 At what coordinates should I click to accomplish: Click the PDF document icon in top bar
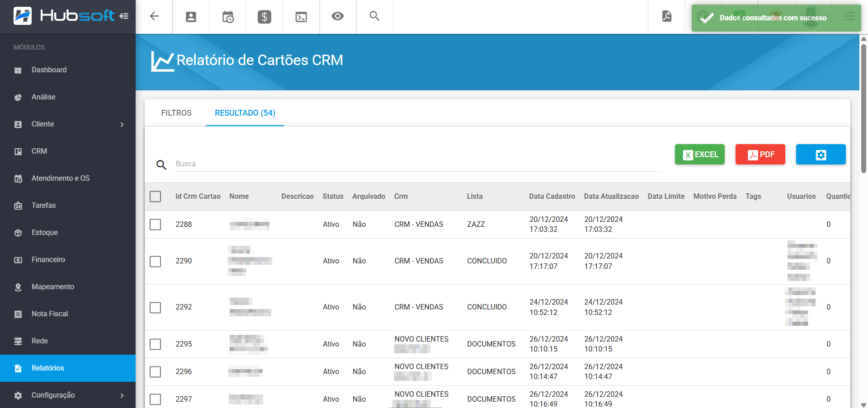[666, 17]
